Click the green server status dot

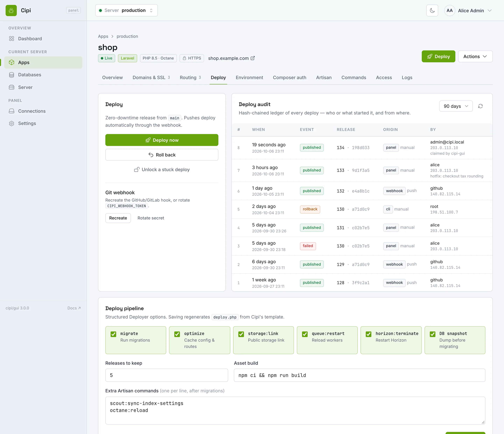[x=100, y=10]
